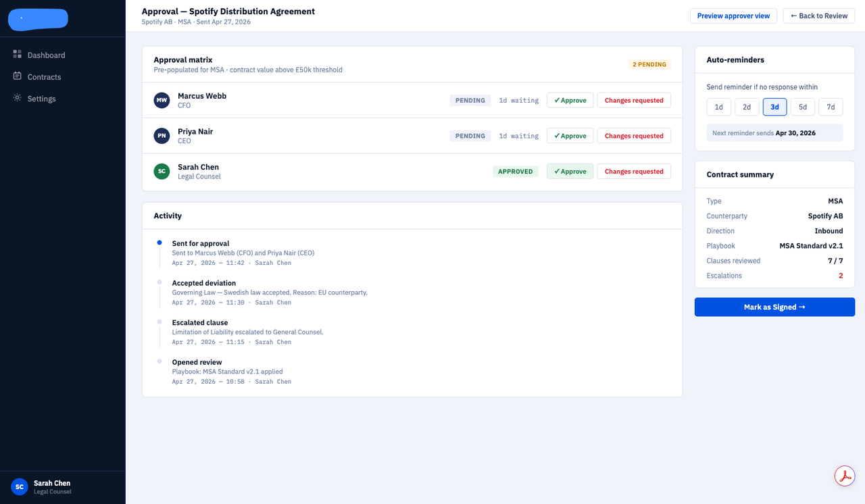
Task: Click Sarah Chen's green SC avatar in matrix
Action: pos(162,172)
